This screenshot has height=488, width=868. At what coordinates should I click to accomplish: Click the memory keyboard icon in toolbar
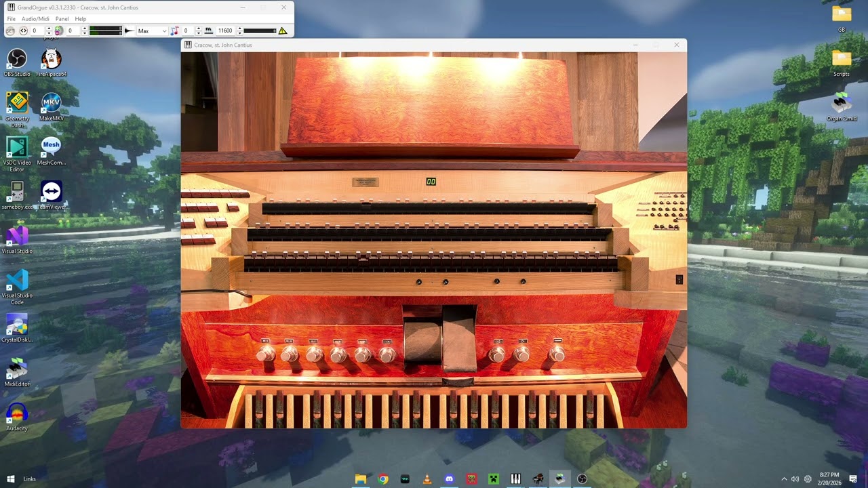[x=208, y=30]
